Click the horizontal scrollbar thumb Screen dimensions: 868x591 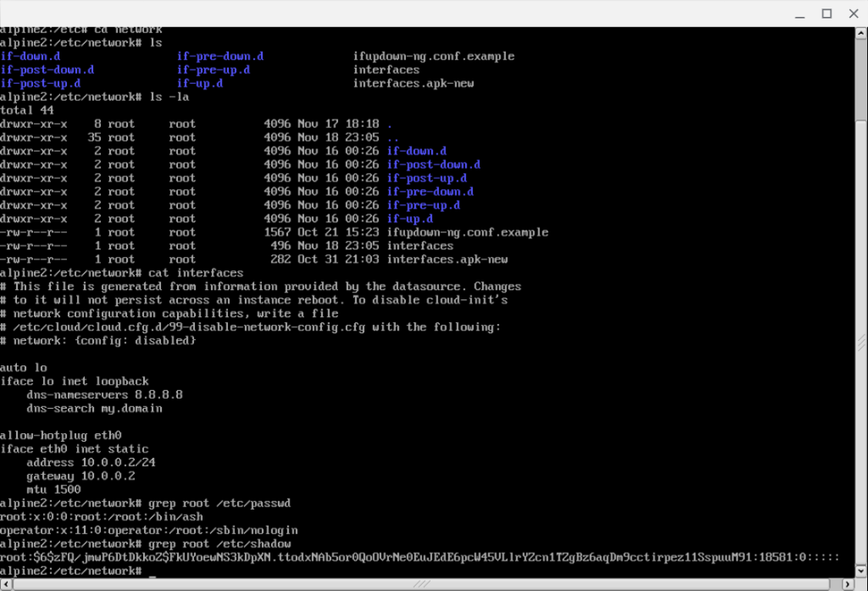(x=420, y=584)
